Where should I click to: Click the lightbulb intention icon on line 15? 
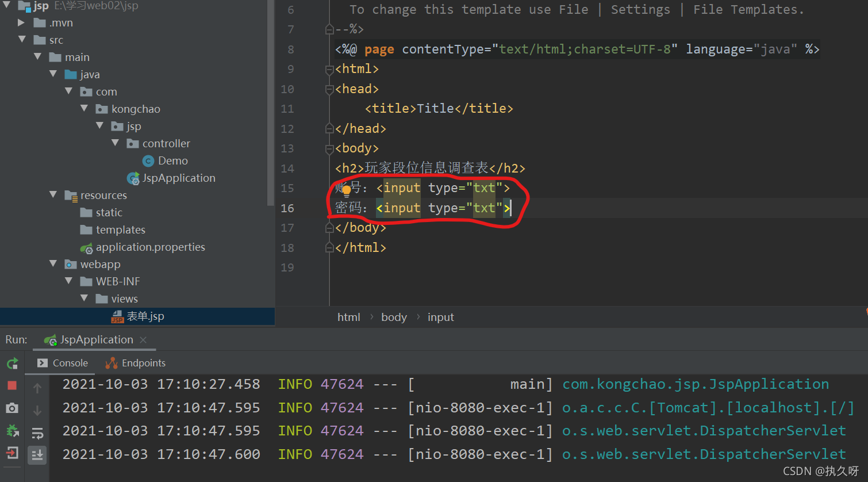pos(347,190)
